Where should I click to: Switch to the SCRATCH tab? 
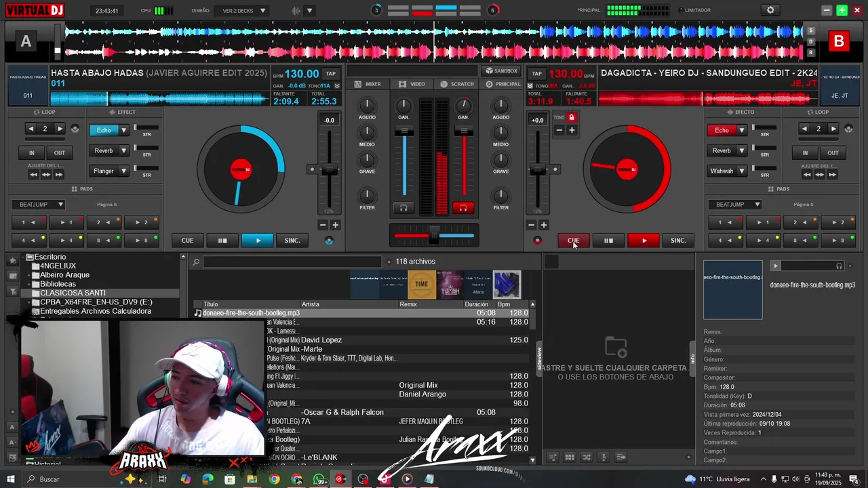(457, 84)
